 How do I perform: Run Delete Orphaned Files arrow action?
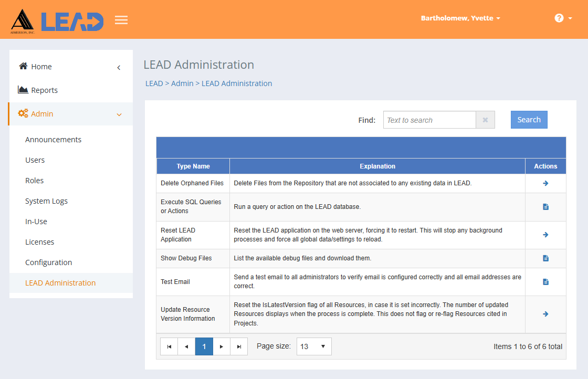point(545,183)
